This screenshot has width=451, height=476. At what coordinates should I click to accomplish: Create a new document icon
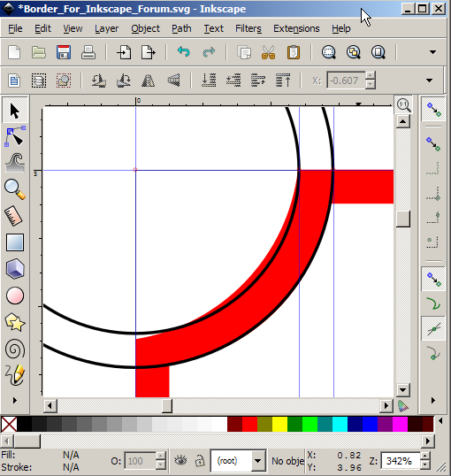(14, 52)
